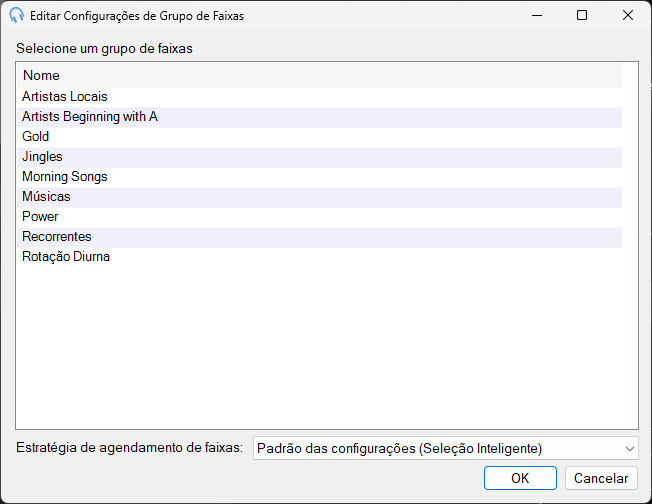
Task: Select the Morning Songs group
Action: point(320,177)
